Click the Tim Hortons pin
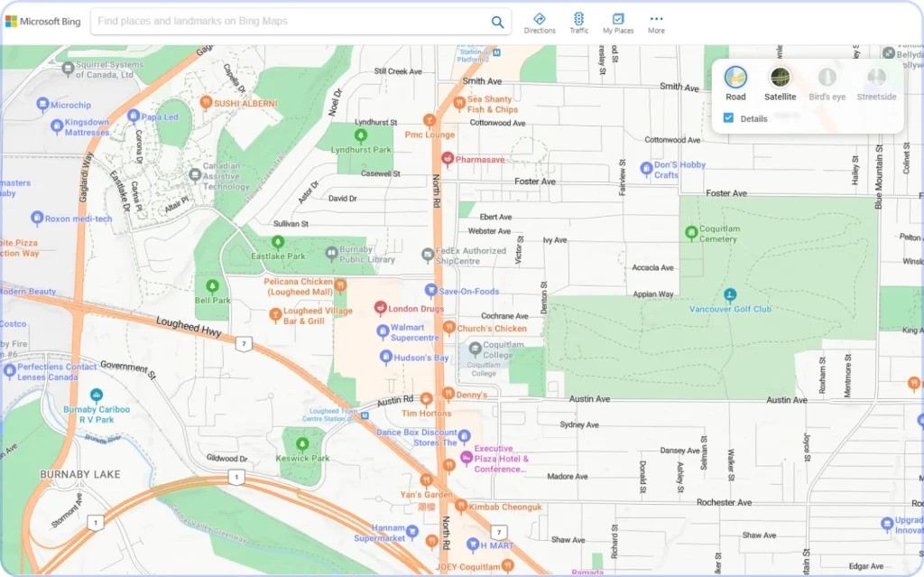924x577 pixels. pyautogui.click(x=426, y=400)
